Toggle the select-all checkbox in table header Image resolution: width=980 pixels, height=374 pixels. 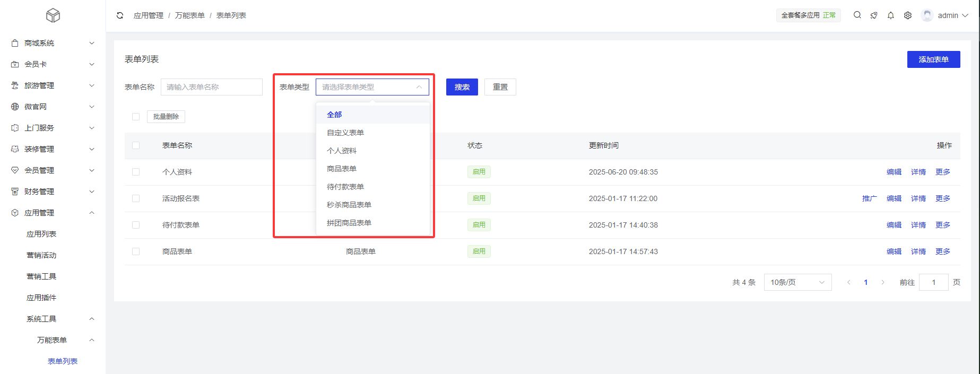point(136,145)
